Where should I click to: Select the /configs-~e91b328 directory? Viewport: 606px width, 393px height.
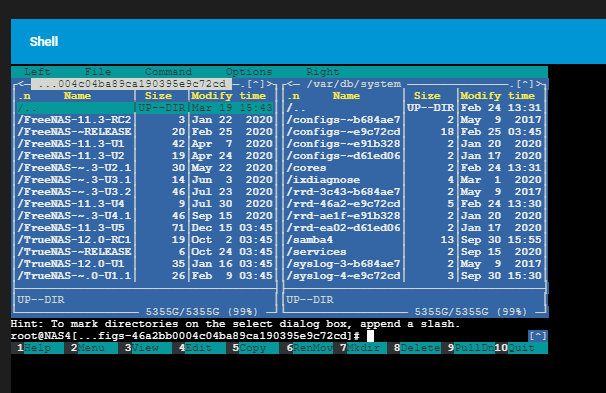pos(414,144)
